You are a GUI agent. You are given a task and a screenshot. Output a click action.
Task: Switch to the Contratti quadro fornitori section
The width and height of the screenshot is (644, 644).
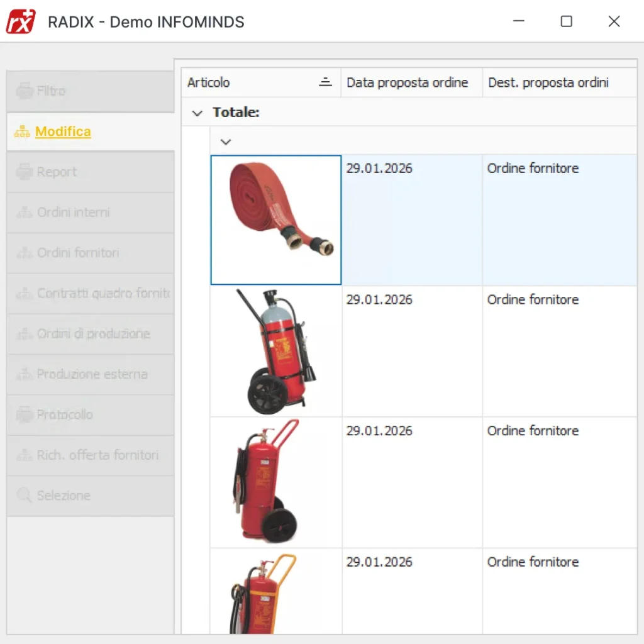click(90, 293)
